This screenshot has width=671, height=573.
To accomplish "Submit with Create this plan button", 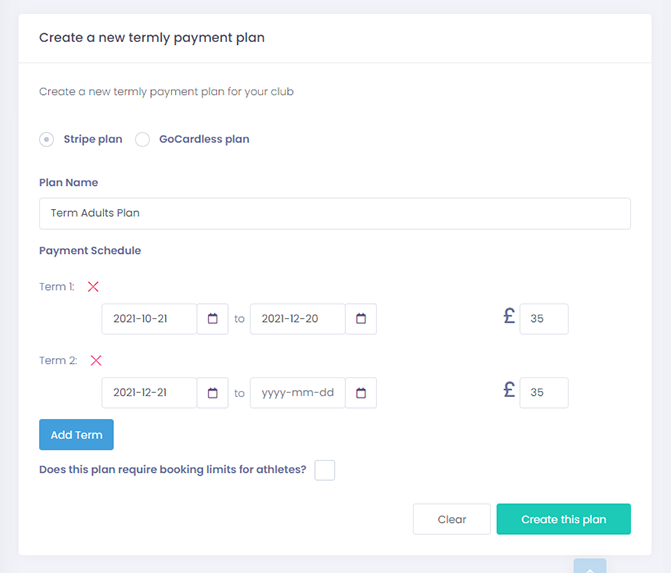I will pyautogui.click(x=564, y=519).
